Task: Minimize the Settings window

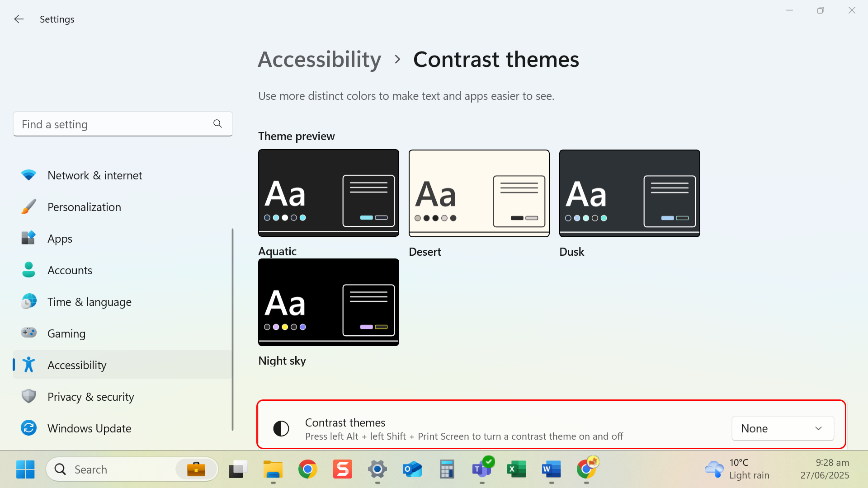Action: tap(789, 10)
